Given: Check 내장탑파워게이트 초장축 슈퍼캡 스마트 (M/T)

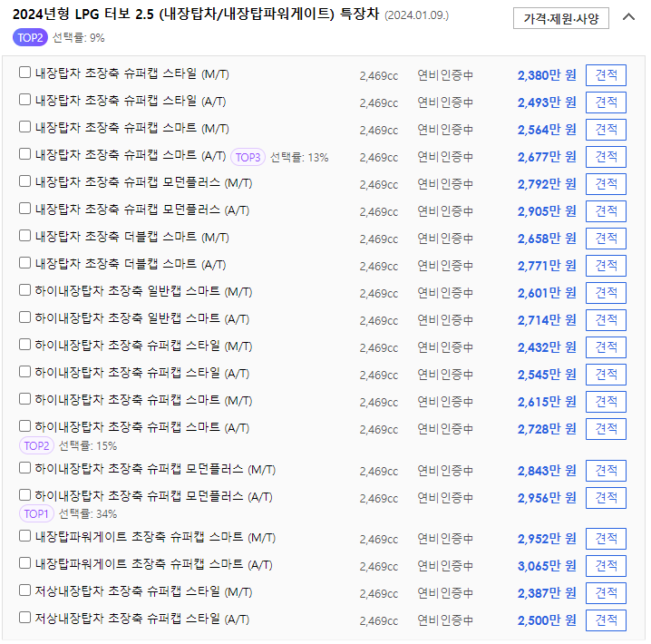Looking at the screenshot, I should 24,536.
